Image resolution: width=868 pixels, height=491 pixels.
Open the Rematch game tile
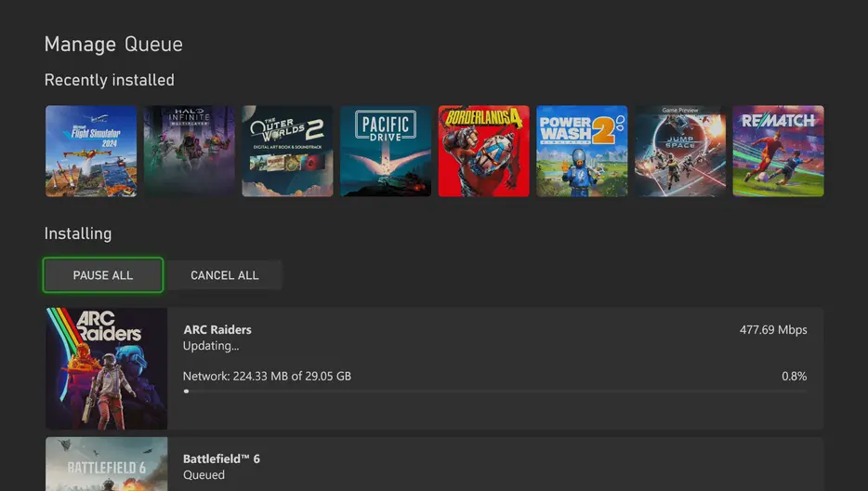click(x=779, y=152)
